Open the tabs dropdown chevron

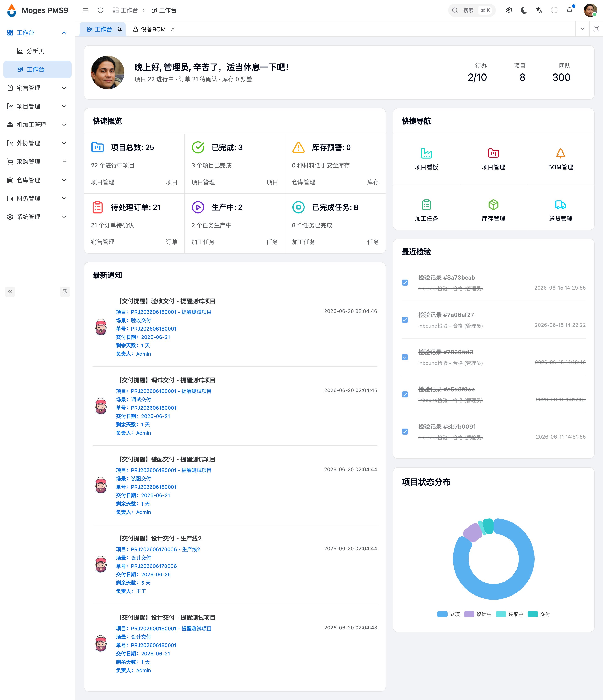coord(582,29)
